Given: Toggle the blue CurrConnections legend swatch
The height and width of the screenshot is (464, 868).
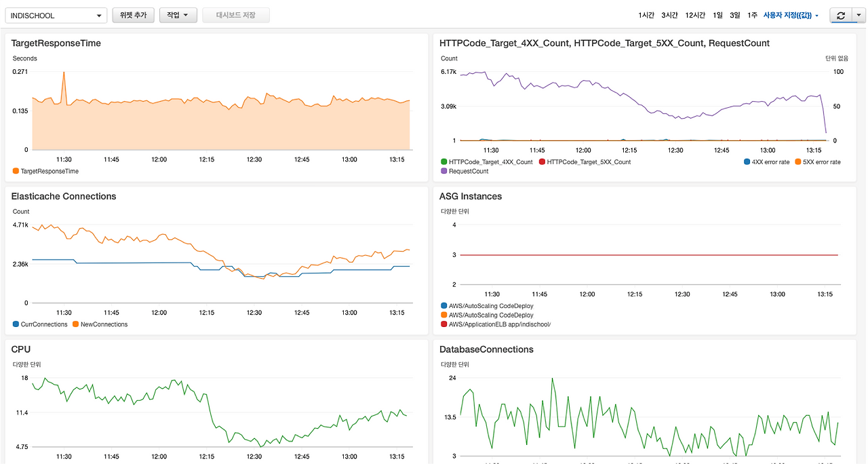Looking at the screenshot, I should pos(16,325).
